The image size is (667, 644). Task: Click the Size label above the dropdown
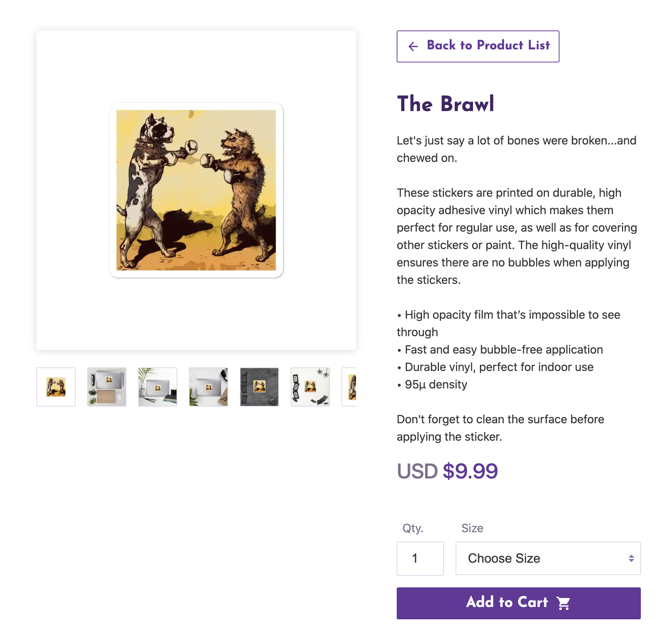pyautogui.click(x=472, y=528)
